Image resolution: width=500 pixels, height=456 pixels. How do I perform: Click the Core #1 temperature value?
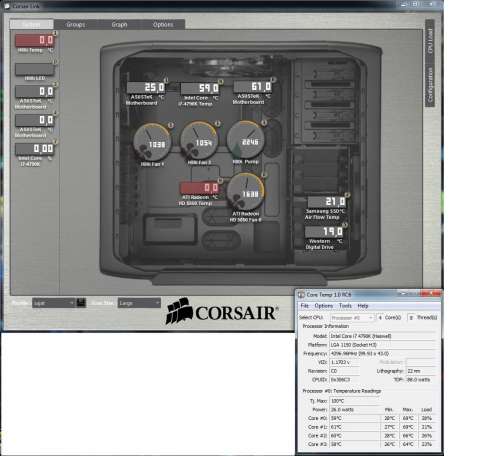click(x=355, y=427)
